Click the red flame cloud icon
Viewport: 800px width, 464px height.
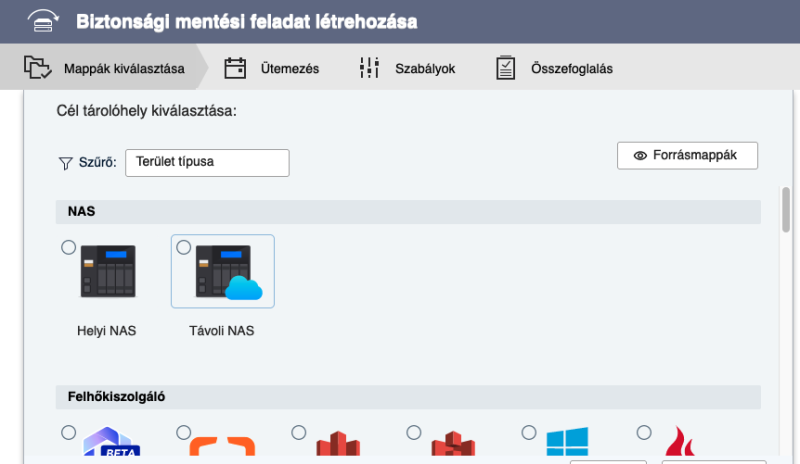(680, 441)
